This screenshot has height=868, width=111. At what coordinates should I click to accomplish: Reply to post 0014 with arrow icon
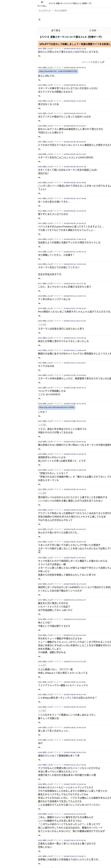click(39, 247)
